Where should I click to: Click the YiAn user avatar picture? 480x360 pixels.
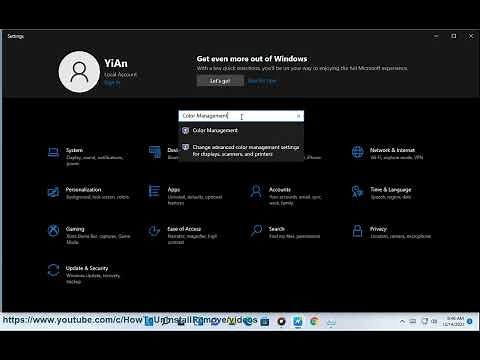[79, 72]
